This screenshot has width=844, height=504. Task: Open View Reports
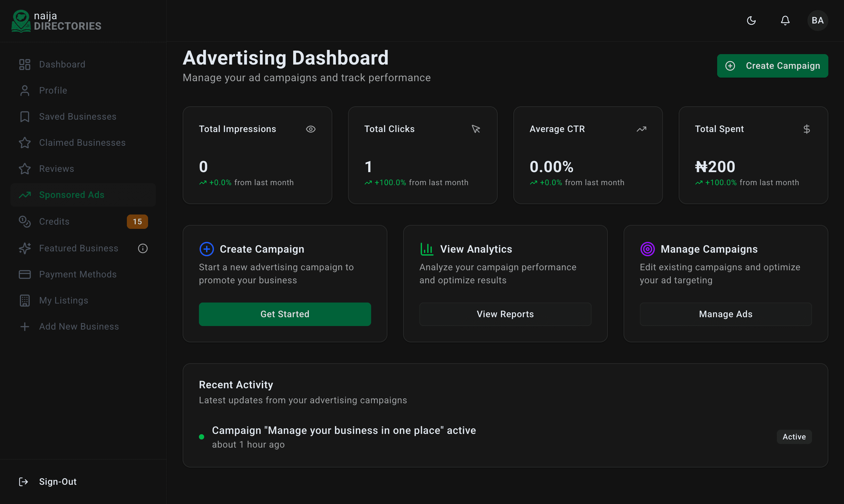(x=505, y=314)
